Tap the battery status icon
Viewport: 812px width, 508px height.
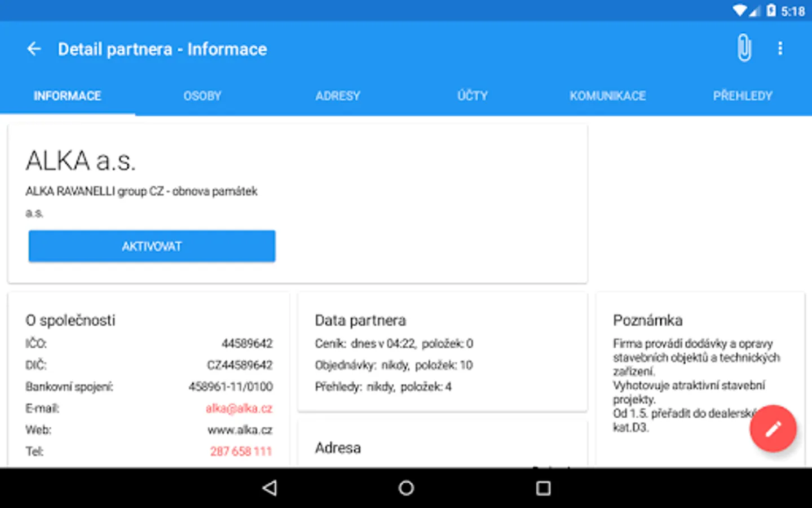pyautogui.click(x=771, y=11)
